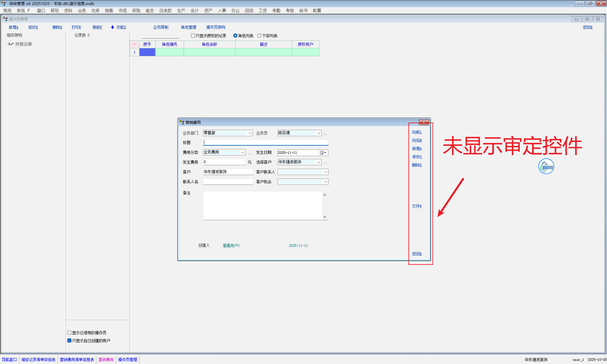Uncheck 只显示自己创建的用户 checkbox
Image resolution: width=607 pixels, height=364 pixels.
(69, 341)
